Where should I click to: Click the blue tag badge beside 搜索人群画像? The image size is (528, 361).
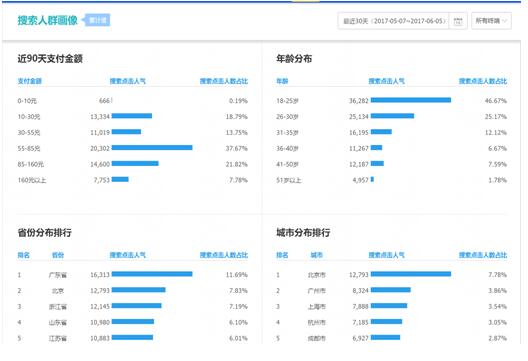97,20
